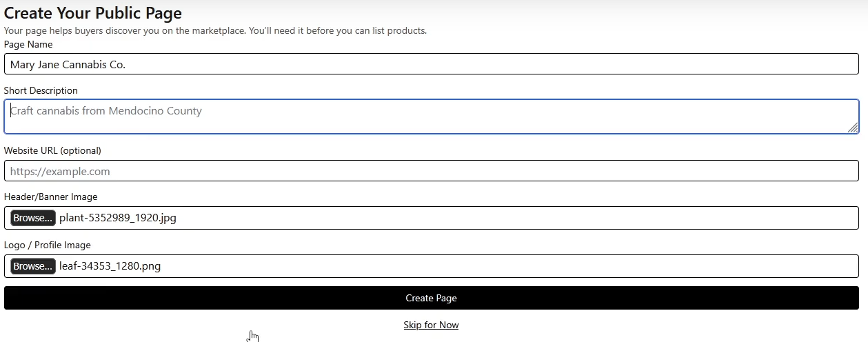Click the Header/Banner Image label
Screen dimensions: 868x342
tap(50, 197)
